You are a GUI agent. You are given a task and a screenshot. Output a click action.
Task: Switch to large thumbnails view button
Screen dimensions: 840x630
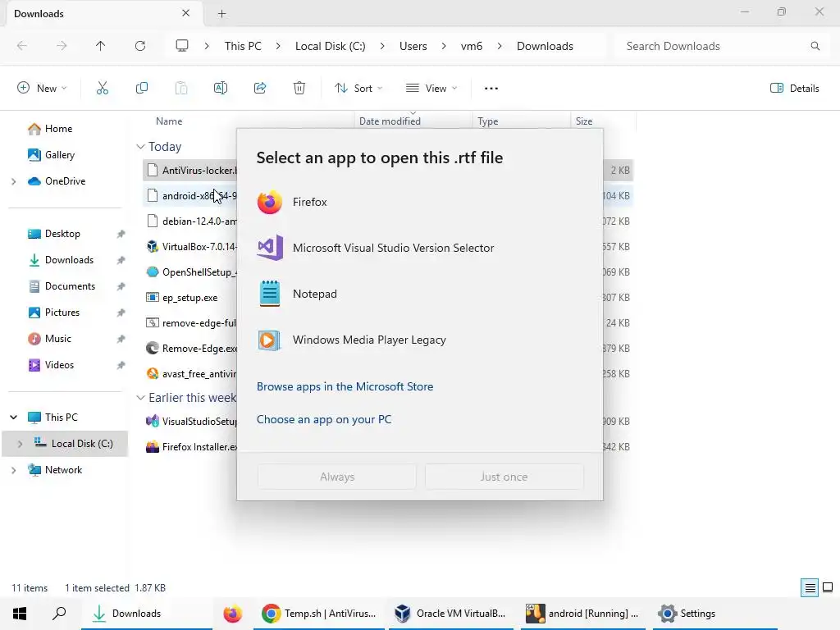[828, 588]
